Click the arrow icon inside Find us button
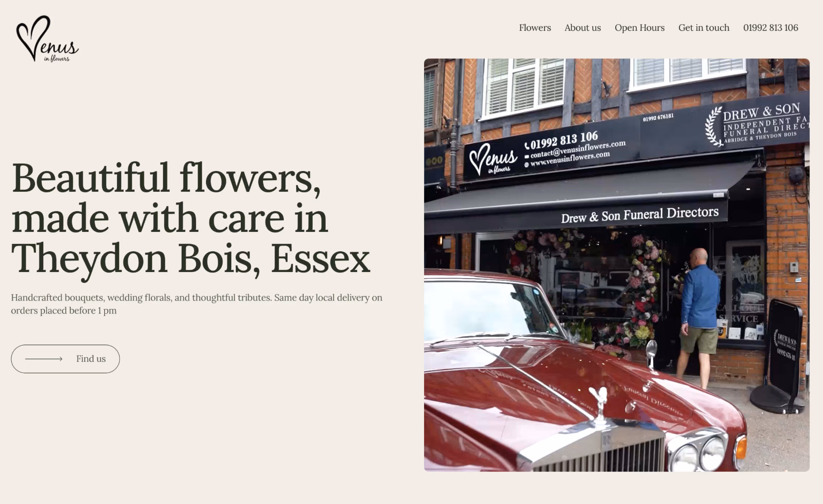The width and height of the screenshot is (823, 504). 44,359
